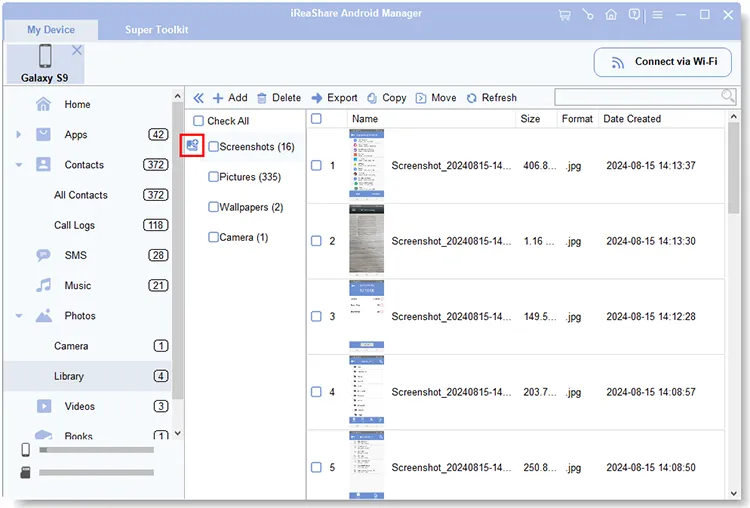Click the key registration icon
The height and width of the screenshot is (508, 750).
click(x=588, y=15)
